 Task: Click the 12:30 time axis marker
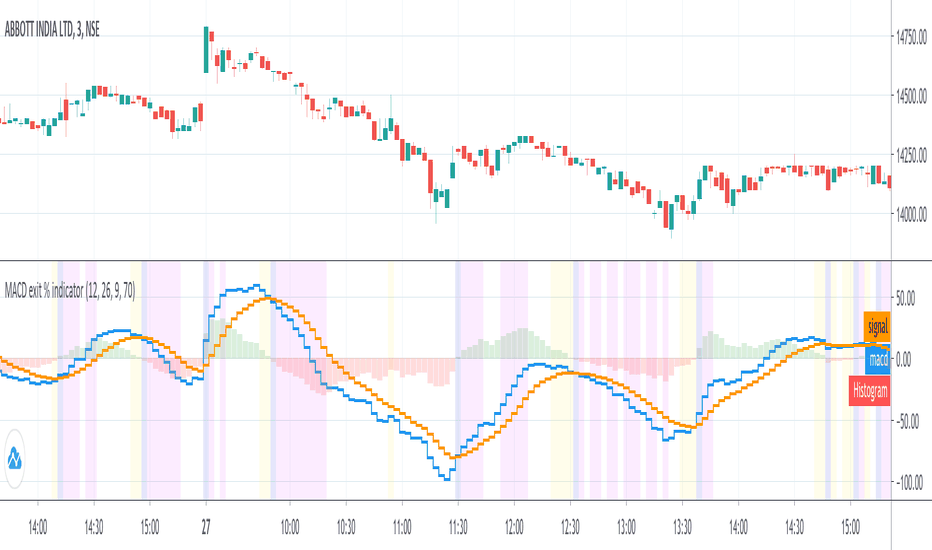570,524
